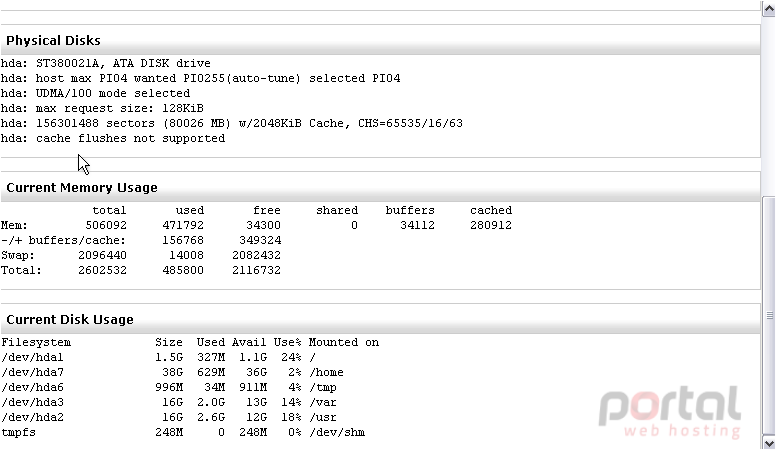The image size is (776, 450).
Task: Click the tmpfs filesystem row
Action: pyautogui.click(x=183, y=432)
